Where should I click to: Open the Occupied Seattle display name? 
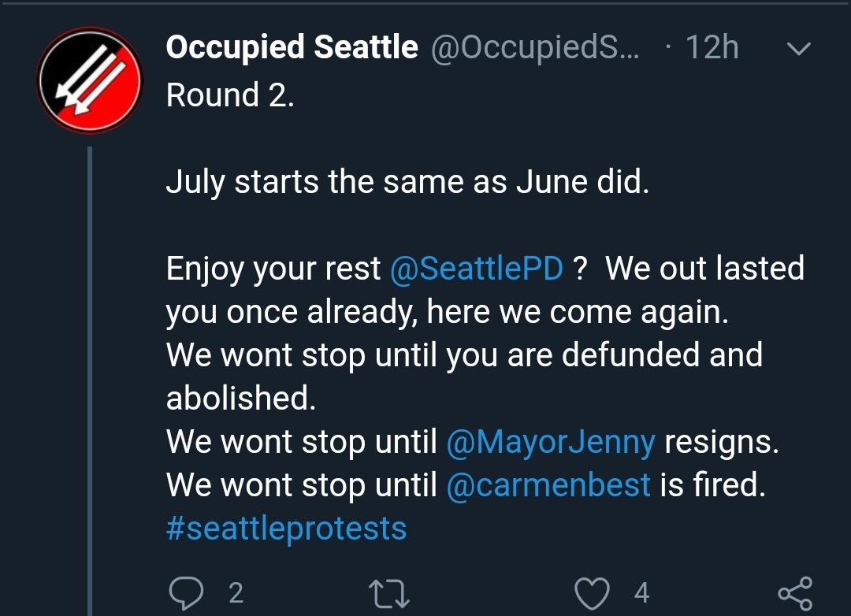(292, 48)
